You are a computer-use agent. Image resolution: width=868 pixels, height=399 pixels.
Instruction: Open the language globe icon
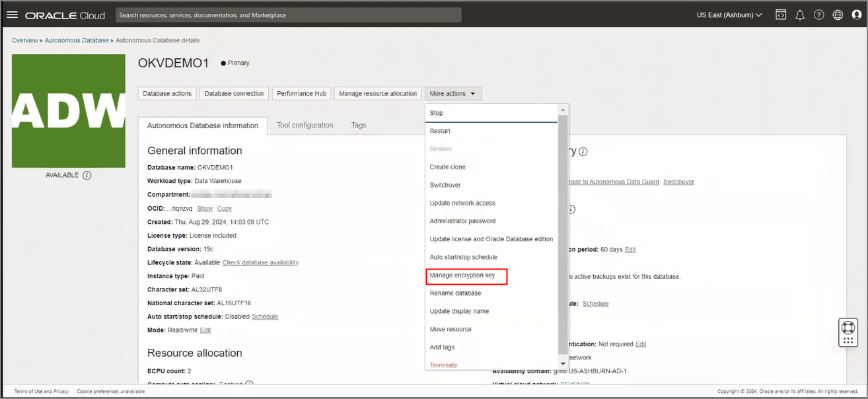point(838,15)
